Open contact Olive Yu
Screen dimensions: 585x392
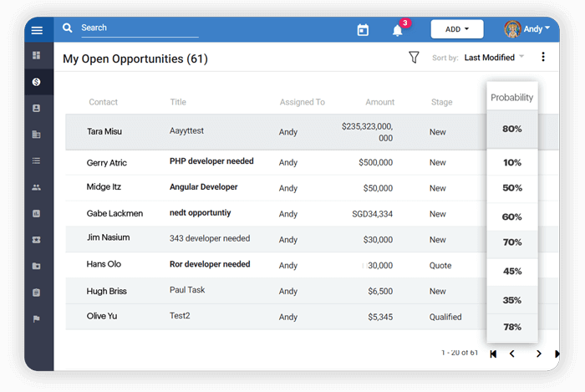(x=102, y=316)
